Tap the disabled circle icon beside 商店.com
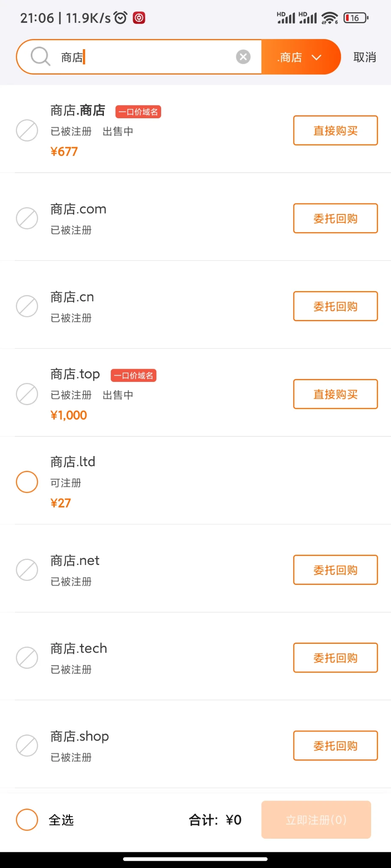The height and width of the screenshot is (868, 391). point(27,218)
